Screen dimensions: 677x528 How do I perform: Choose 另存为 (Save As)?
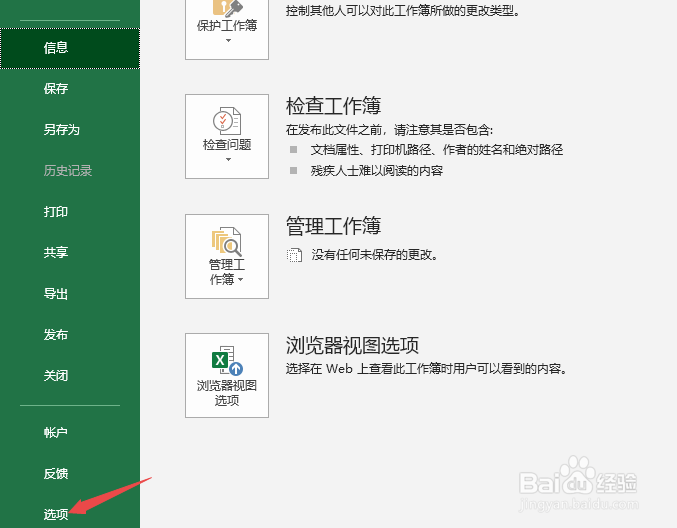[61, 130]
